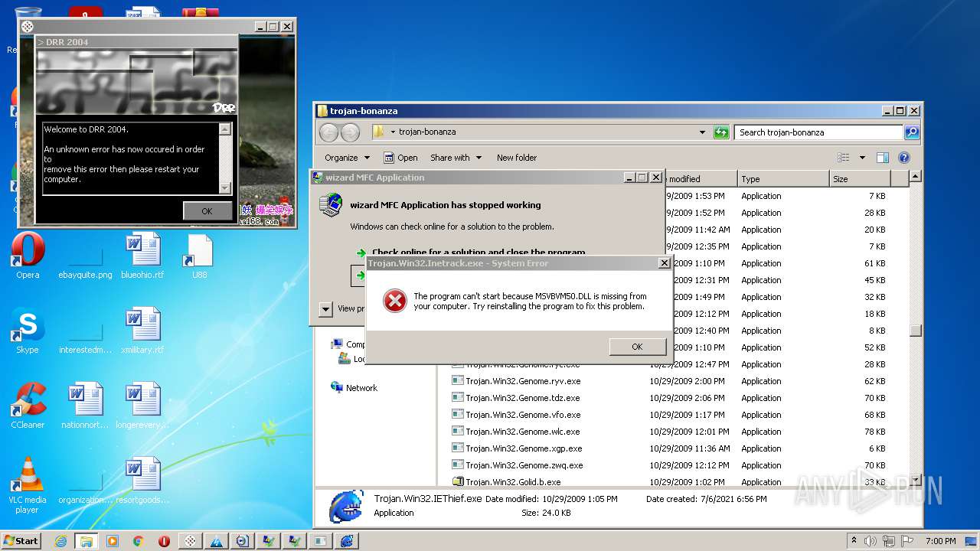Open the VLC media player desktop shortcut

28,485
